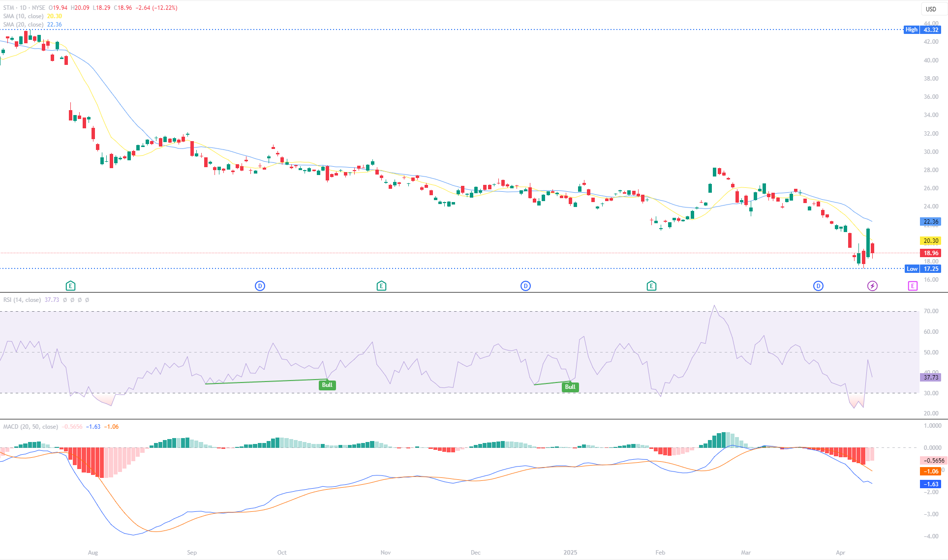948x560 pixels.
Task: Click the Bull divergence label near January 2025
Action: [x=570, y=387]
